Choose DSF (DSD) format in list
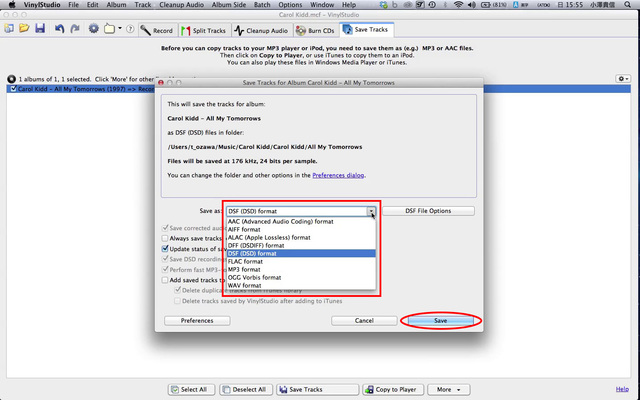640x400 pixels. 301,253
